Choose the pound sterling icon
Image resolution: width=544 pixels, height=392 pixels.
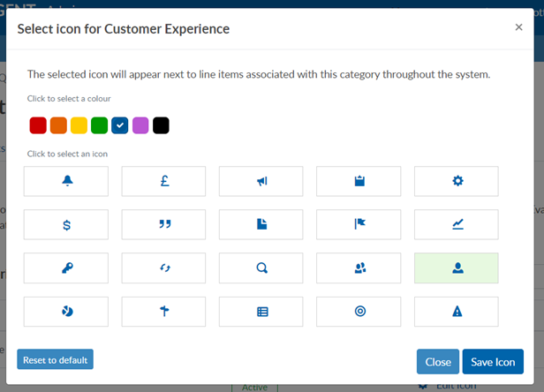click(164, 181)
